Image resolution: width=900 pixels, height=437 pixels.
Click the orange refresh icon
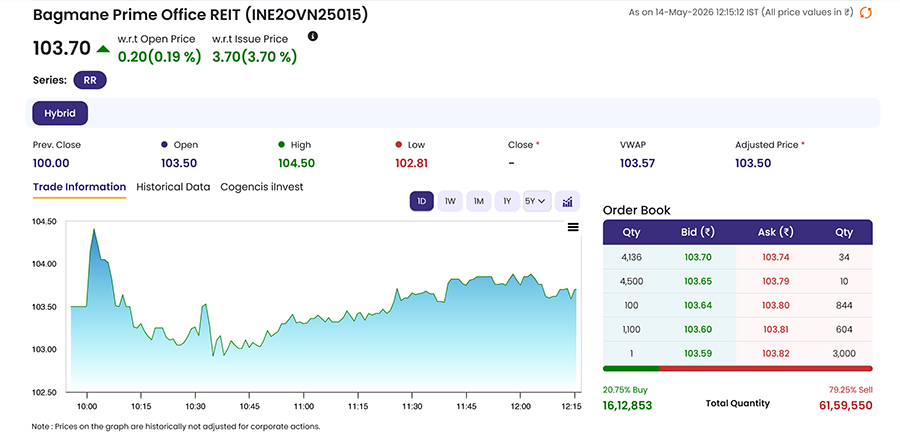tap(866, 13)
